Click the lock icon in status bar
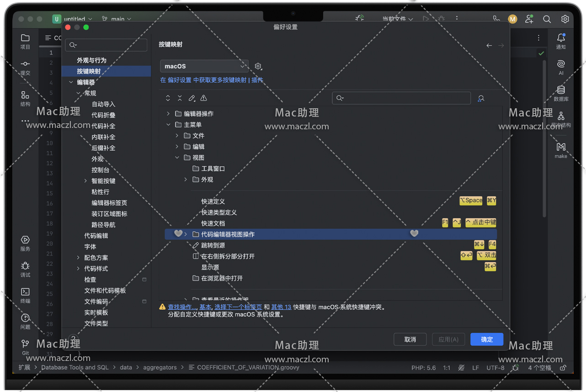The width and height of the screenshot is (586, 392). click(563, 368)
